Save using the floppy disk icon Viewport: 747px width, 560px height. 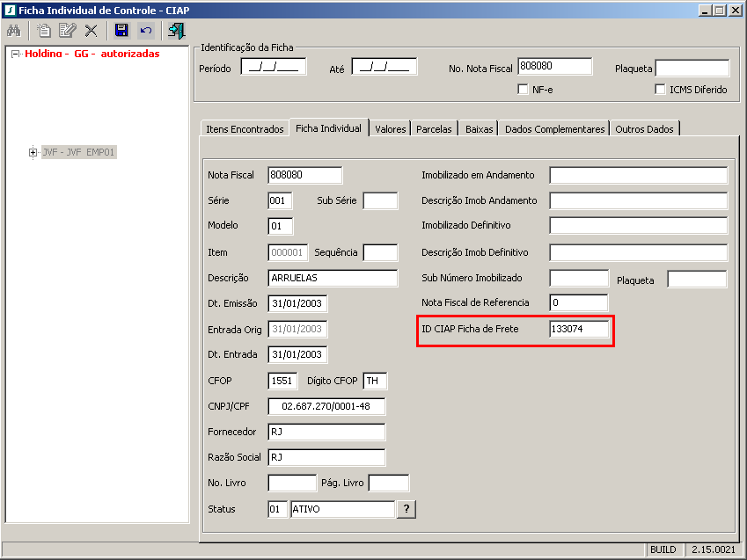click(121, 31)
